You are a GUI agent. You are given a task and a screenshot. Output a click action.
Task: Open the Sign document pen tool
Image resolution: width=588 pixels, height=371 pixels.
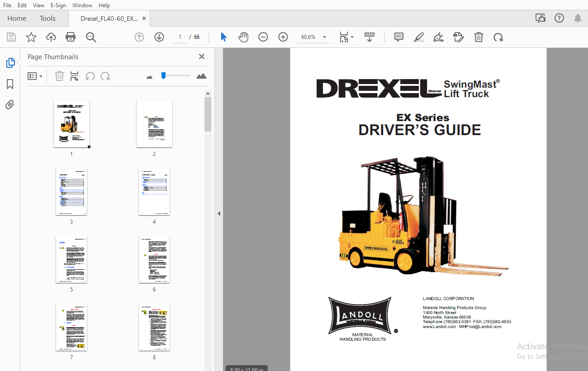tap(438, 37)
